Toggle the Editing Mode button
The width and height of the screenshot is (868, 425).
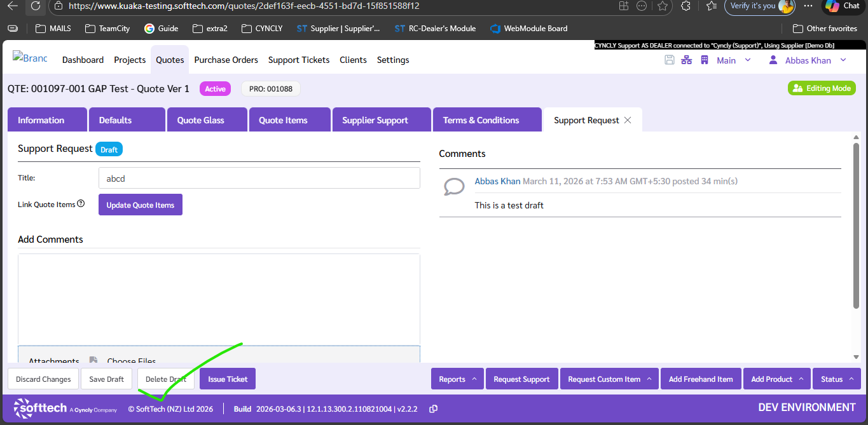click(822, 88)
